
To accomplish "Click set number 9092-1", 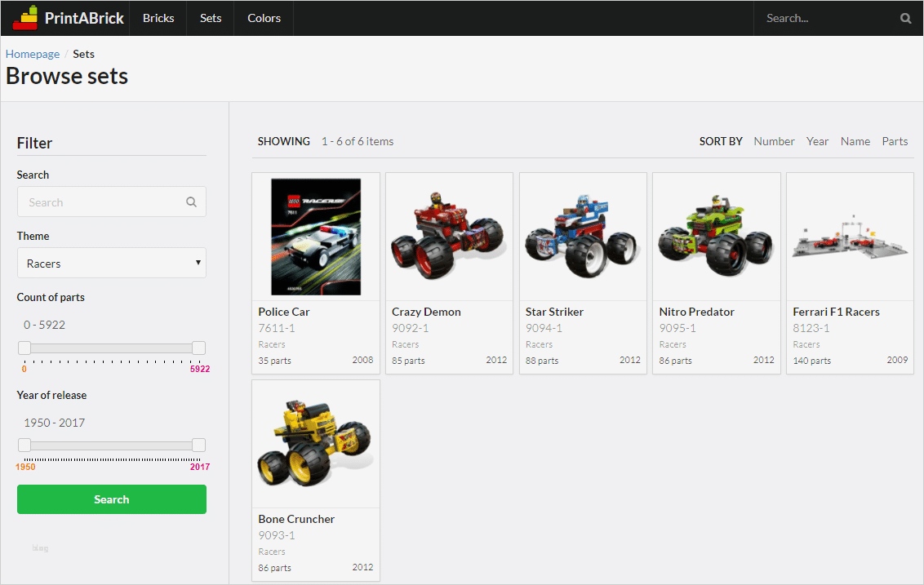I will [x=410, y=328].
